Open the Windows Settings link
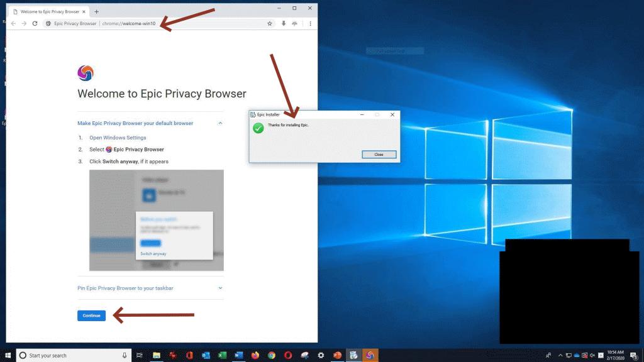This screenshot has width=644, height=362. coord(118,138)
